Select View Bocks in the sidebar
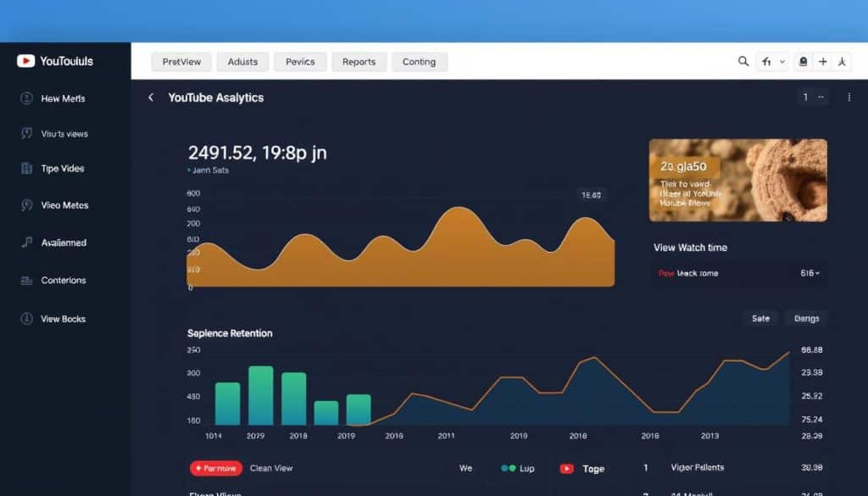Image resolution: width=868 pixels, height=496 pixels. click(x=63, y=319)
